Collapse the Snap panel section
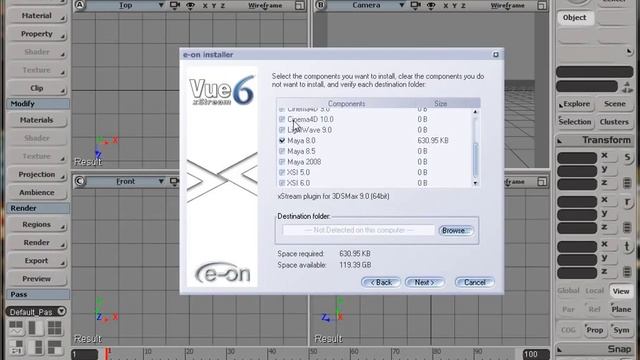640x360 pixels. point(560,350)
